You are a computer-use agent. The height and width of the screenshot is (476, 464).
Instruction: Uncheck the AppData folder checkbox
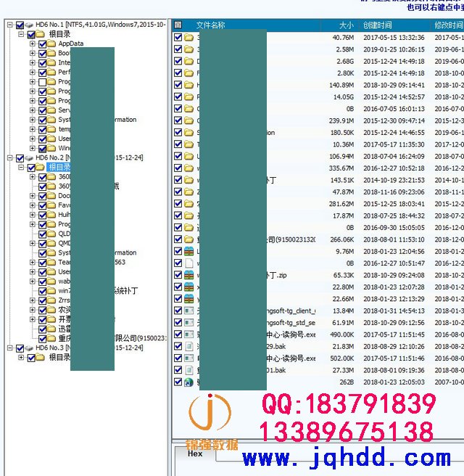pyautogui.click(x=43, y=44)
